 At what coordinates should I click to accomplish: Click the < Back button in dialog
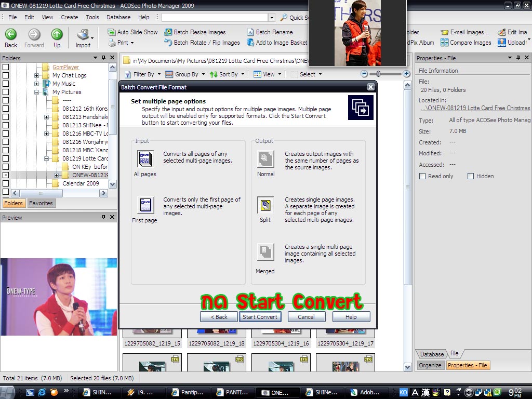[219, 316]
